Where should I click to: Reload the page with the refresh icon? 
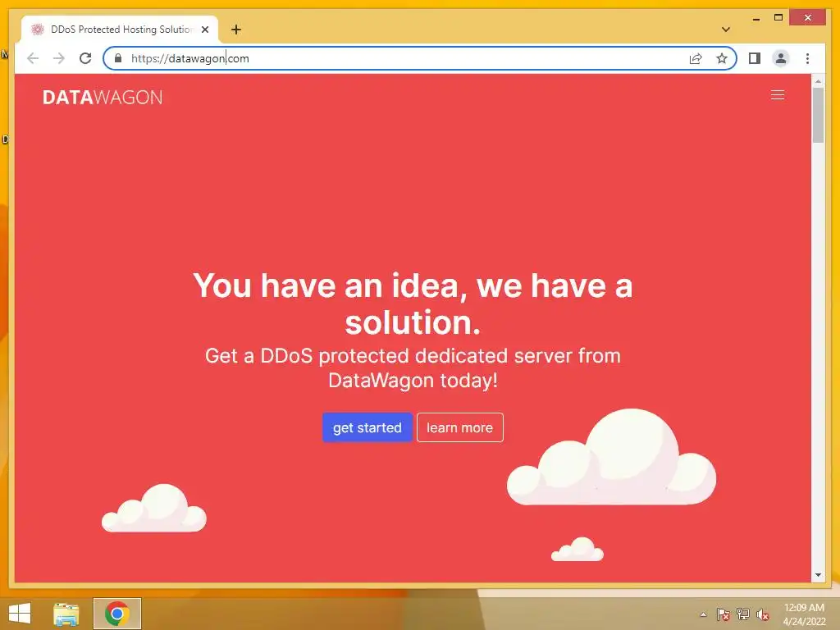click(85, 58)
